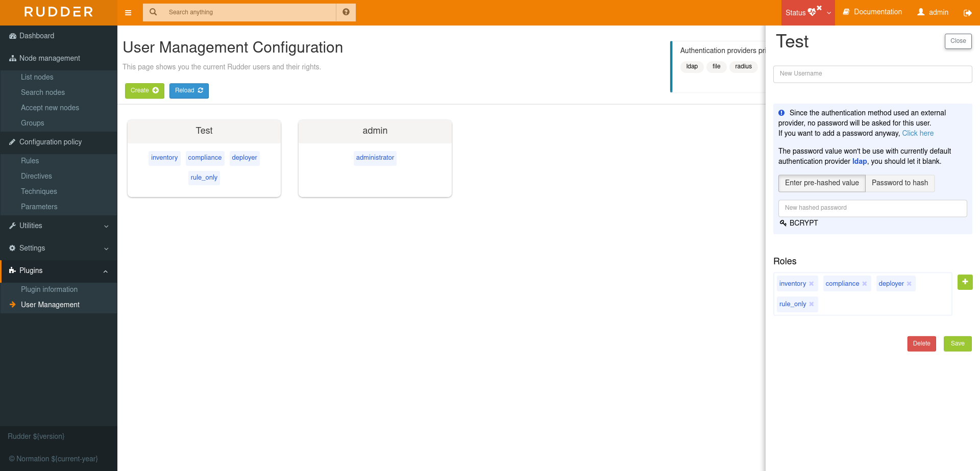
Task: Collapse the Plugins section chevron
Action: pyautogui.click(x=106, y=271)
